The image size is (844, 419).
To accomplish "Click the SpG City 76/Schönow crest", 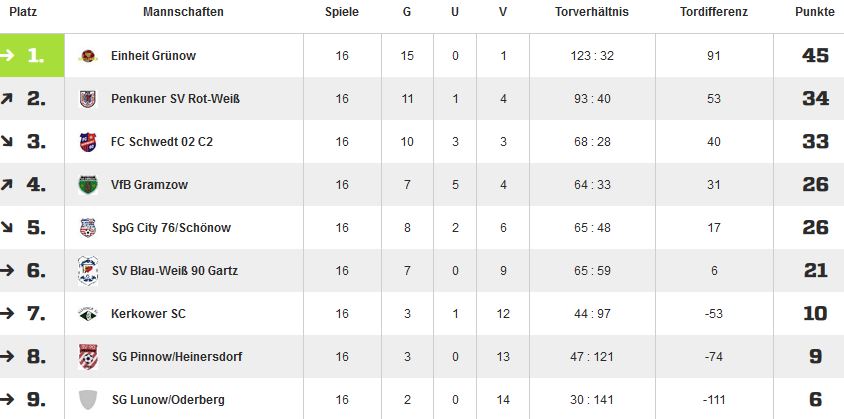I will pos(88,228).
